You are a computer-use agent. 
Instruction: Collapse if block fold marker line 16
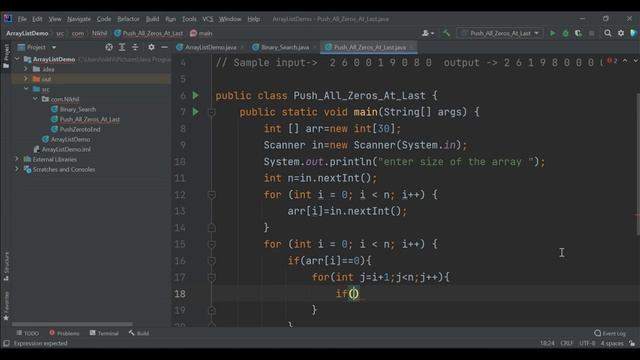(211, 260)
